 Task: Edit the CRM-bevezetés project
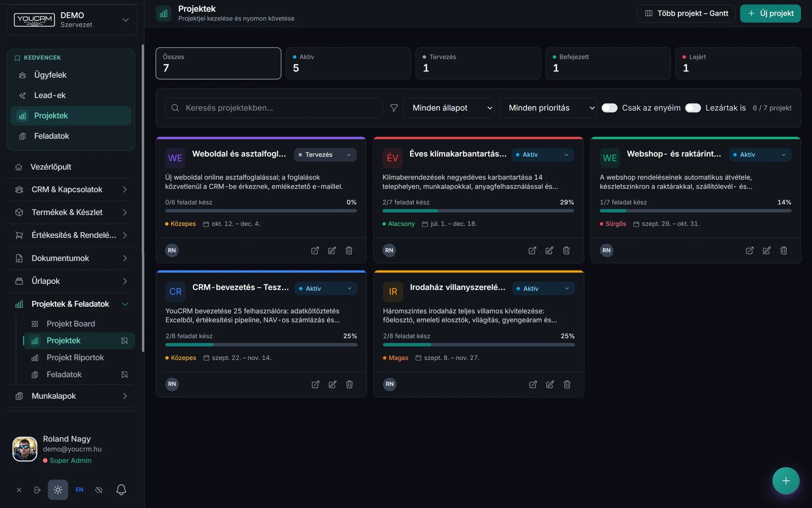click(332, 384)
